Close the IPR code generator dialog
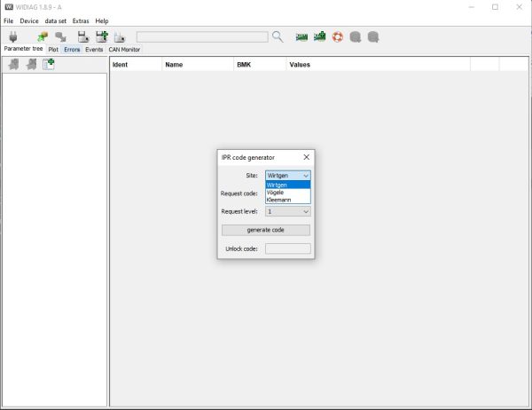The width and height of the screenshot is (532, 410). tap(307, 157)
